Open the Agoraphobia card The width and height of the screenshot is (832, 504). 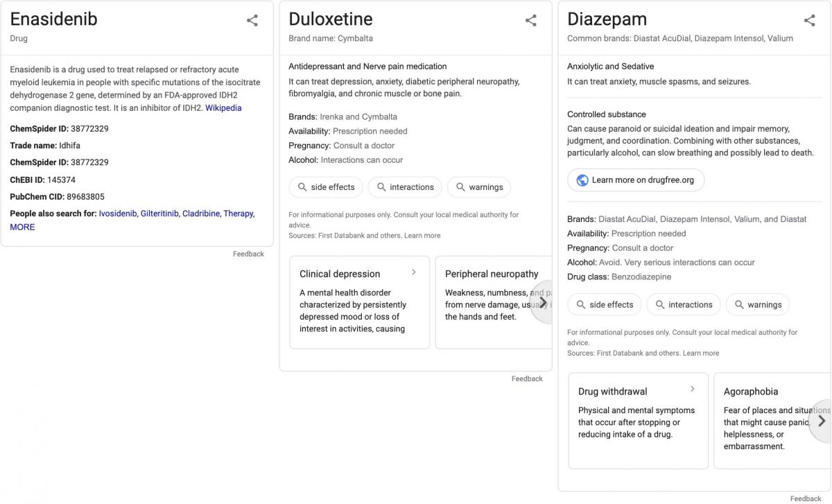[x=772, y=421]
